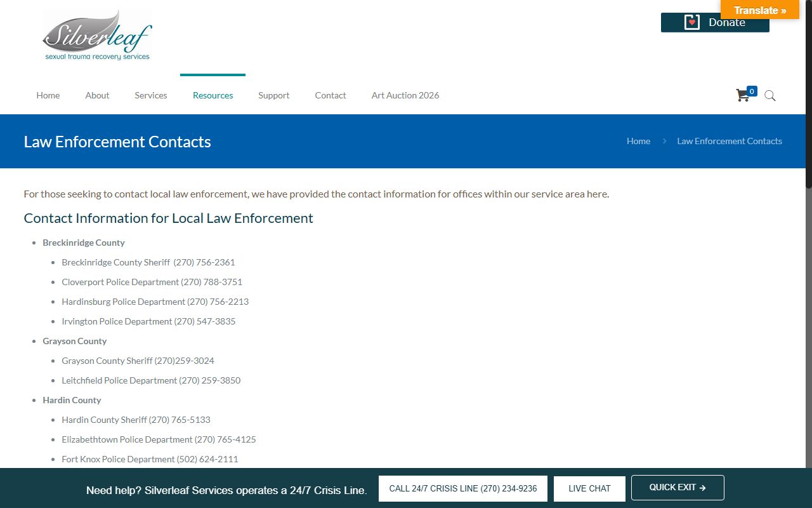The width and height of the screenshot is (812, 508).
Task: Click the Law Enforcement Contacts breadcrumb
Action: point(729,141)
